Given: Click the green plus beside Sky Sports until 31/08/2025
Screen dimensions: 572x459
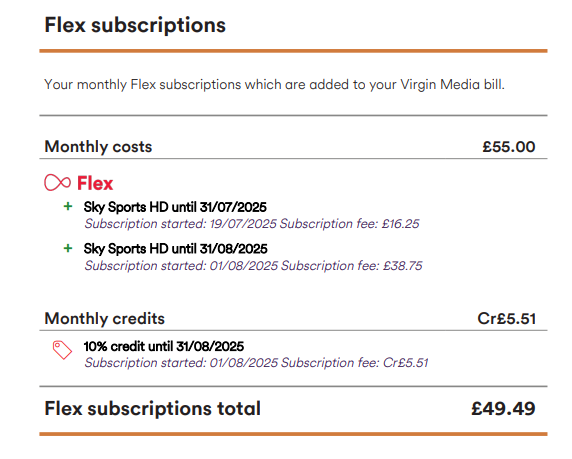Looking at the screenshot, I should click(68, 248).
